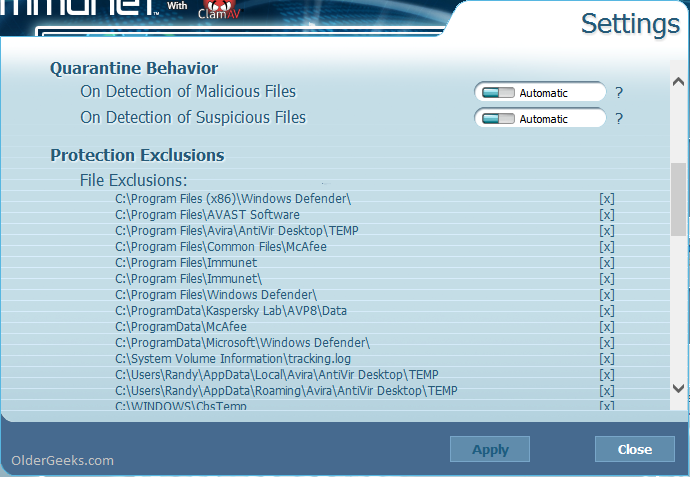Select the C:\Users\Randy\AppData\Roaming\Avira\AntiVir Desktop\TEMP path
This screenshot has height=477, width=690.
[x=286, y=391]
